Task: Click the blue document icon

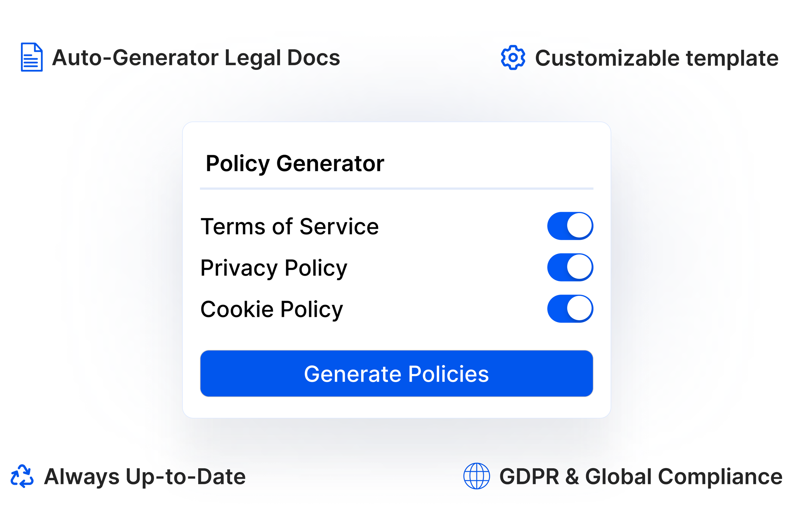Action: point(32,57)
